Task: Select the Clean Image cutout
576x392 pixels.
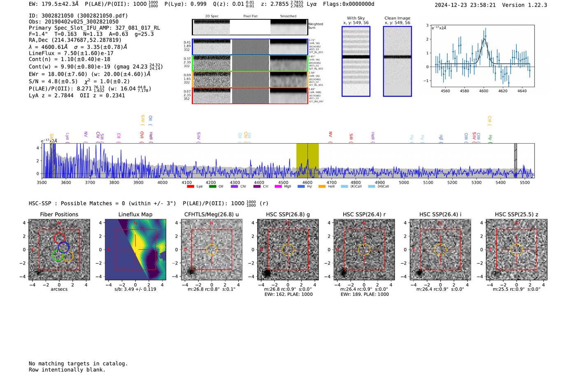Action: 397,61
